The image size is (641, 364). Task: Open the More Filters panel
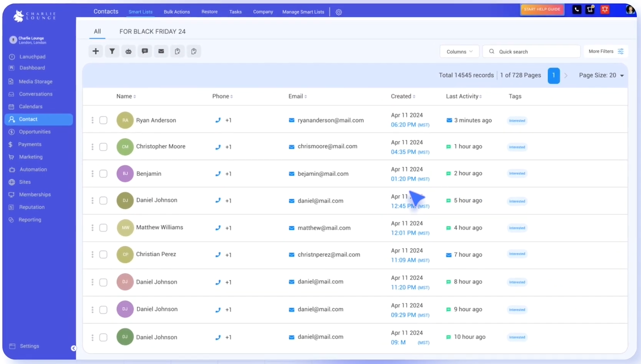click(606, 51)
